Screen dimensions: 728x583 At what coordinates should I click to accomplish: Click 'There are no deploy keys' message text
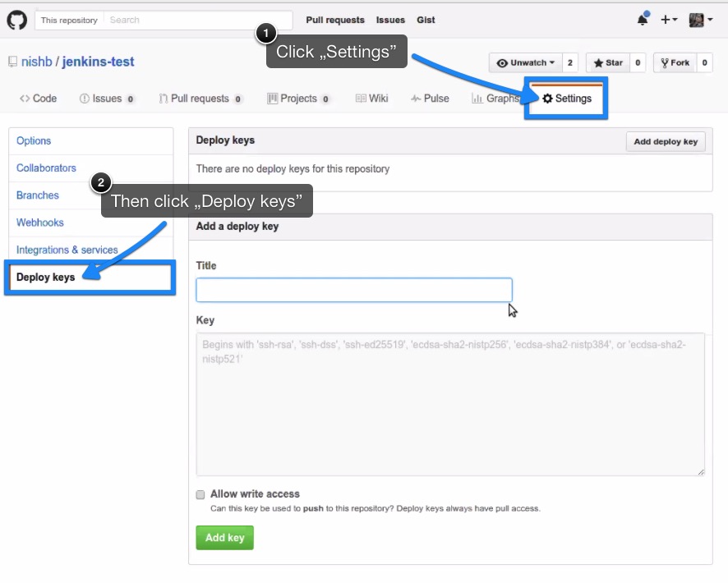293,169
